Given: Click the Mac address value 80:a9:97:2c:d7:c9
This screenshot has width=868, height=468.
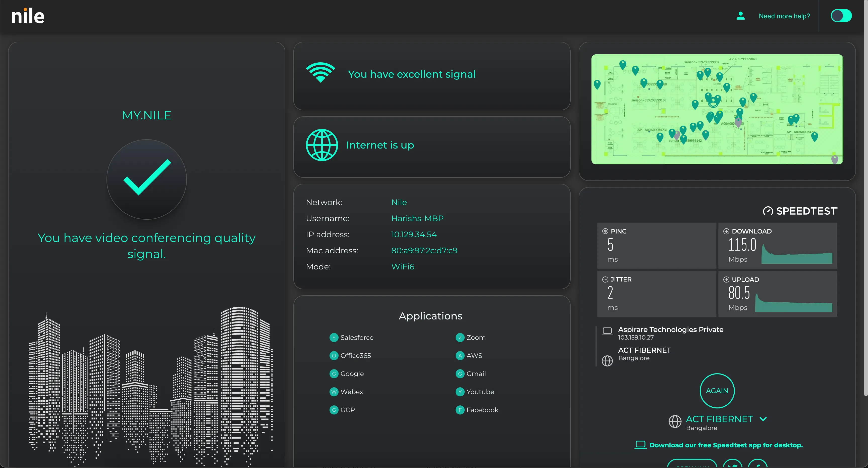Looking at the screenshot, I should [x=424, y=251].
